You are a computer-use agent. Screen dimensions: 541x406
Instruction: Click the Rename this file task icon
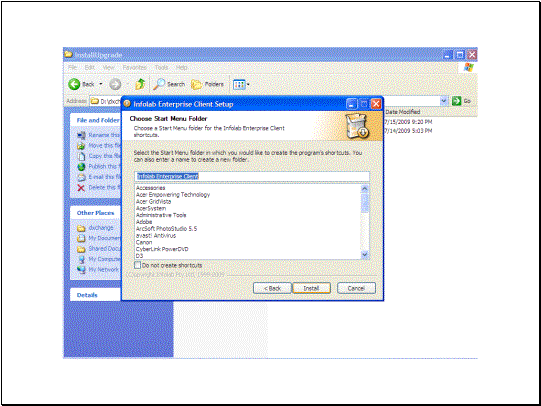point(81,135)
